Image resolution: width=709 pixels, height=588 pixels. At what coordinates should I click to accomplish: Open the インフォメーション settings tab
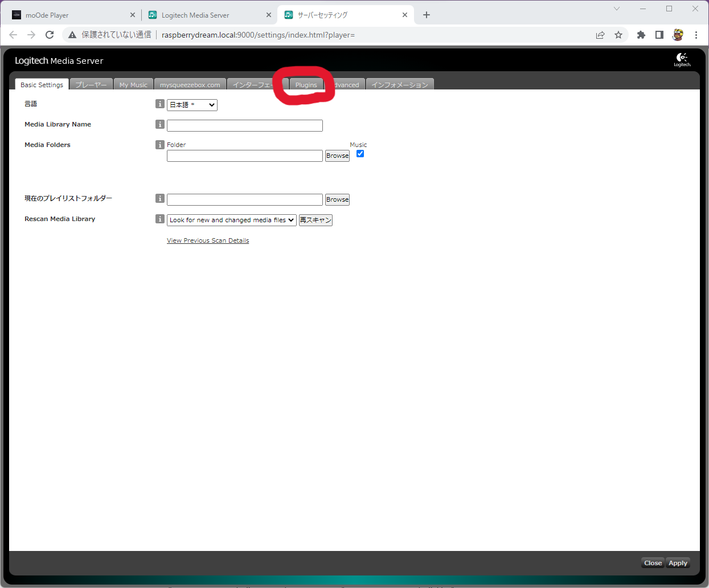(x=400, y=84)
